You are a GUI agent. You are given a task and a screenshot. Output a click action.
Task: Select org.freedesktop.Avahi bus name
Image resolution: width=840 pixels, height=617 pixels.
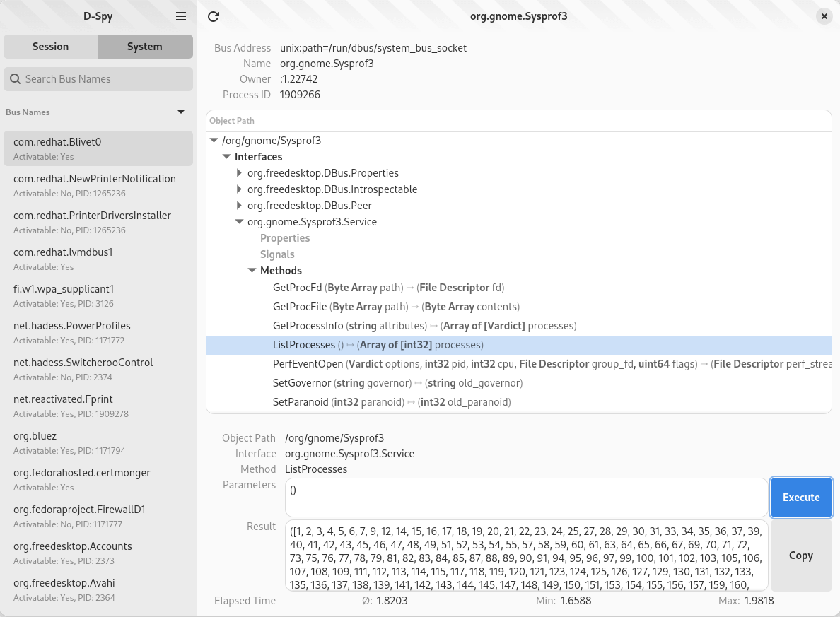[x=98, y=589]
